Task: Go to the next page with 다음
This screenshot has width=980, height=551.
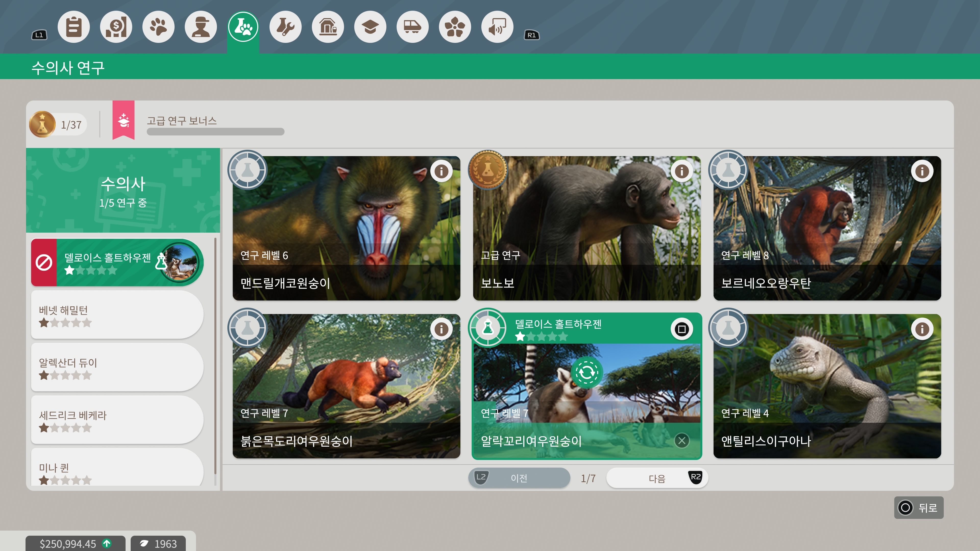Action: point(657,478)
